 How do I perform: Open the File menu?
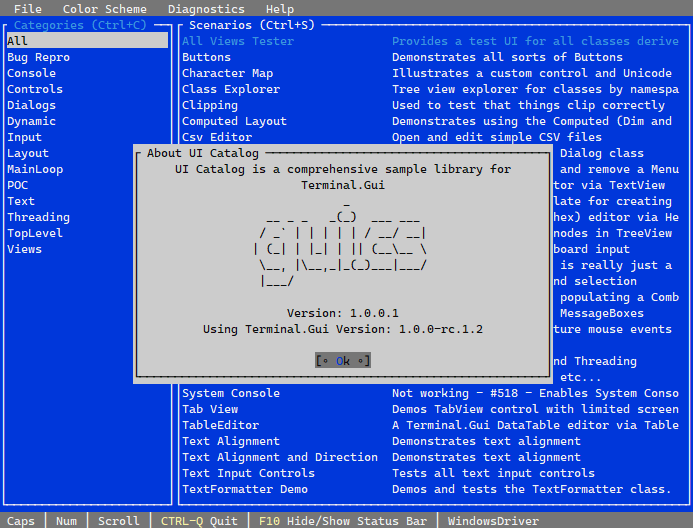click(28, 9)
